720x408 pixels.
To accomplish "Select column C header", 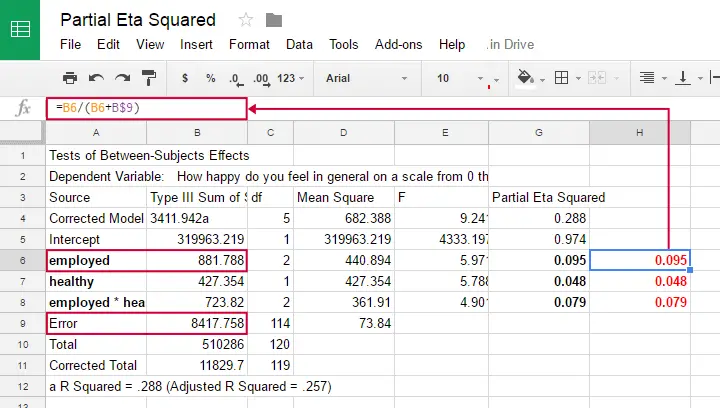I will point(270,133).
